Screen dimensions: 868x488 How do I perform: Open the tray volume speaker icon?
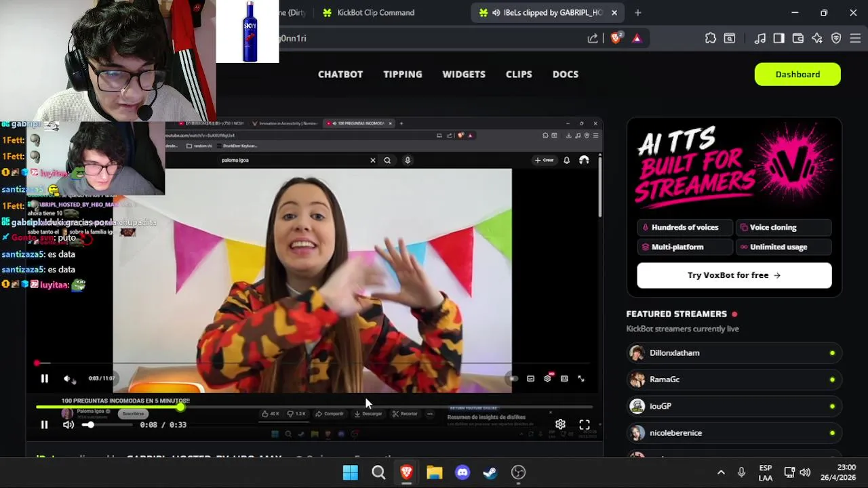pos(805,472)
